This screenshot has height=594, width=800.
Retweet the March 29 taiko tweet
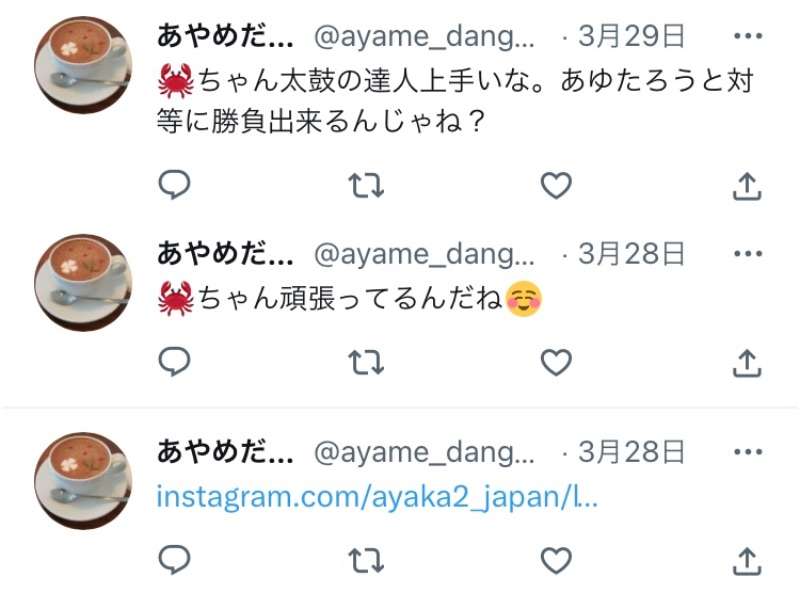[366, 186]
